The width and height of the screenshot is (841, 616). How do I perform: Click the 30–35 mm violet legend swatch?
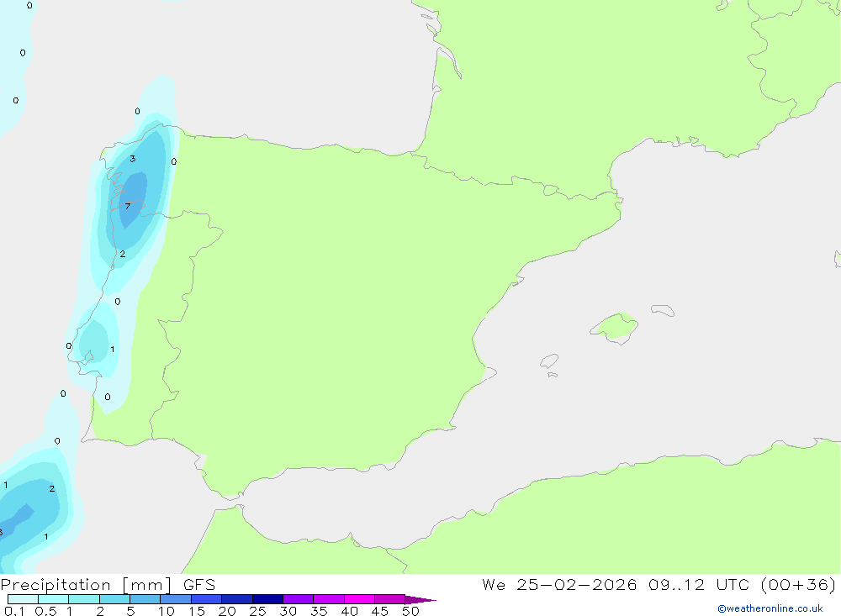coord(299,599)
